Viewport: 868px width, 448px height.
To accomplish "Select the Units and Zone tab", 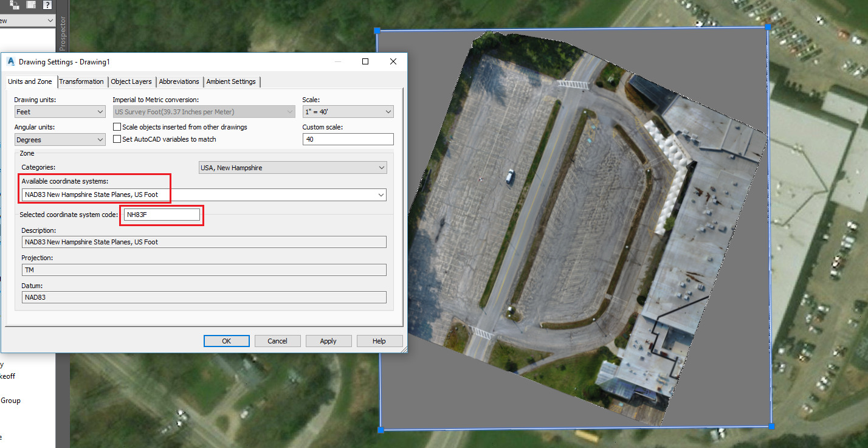I will (30, 81).
